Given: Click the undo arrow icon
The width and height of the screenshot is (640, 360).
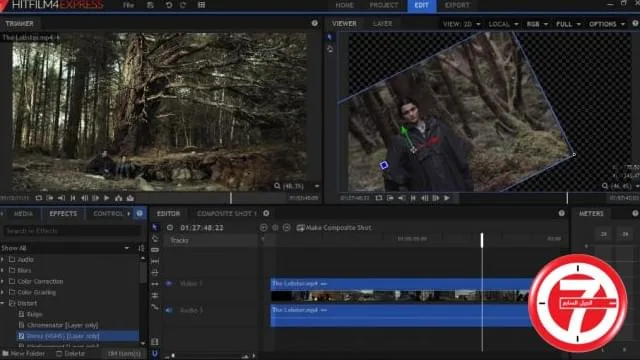Looking at the screenshot, I should tap(169, 5).
